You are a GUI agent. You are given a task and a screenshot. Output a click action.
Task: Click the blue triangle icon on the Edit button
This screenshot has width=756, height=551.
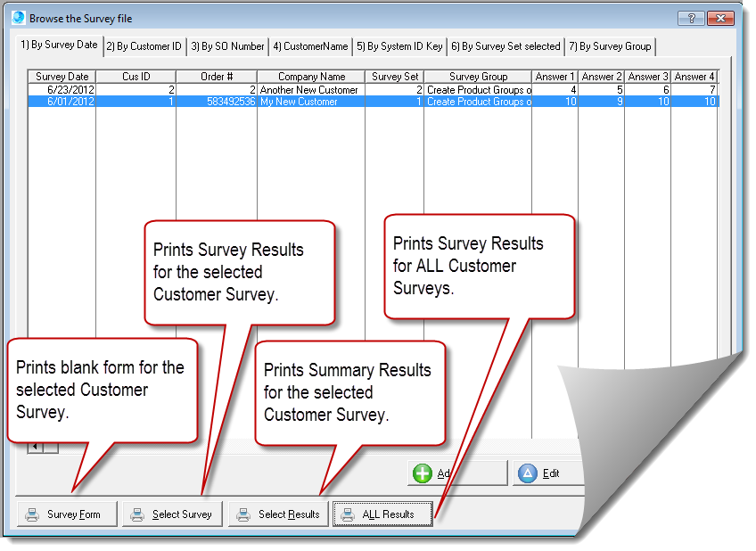tap(529, 473)
